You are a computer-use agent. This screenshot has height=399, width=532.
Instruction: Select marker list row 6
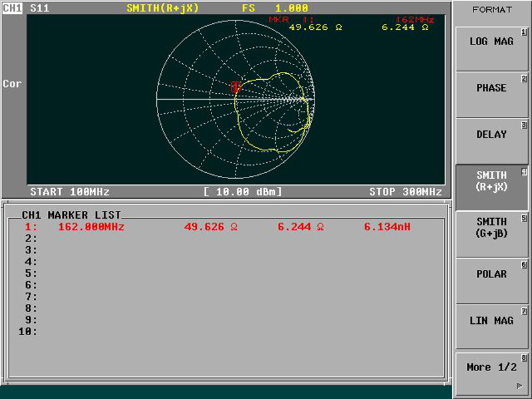[226, 285]
